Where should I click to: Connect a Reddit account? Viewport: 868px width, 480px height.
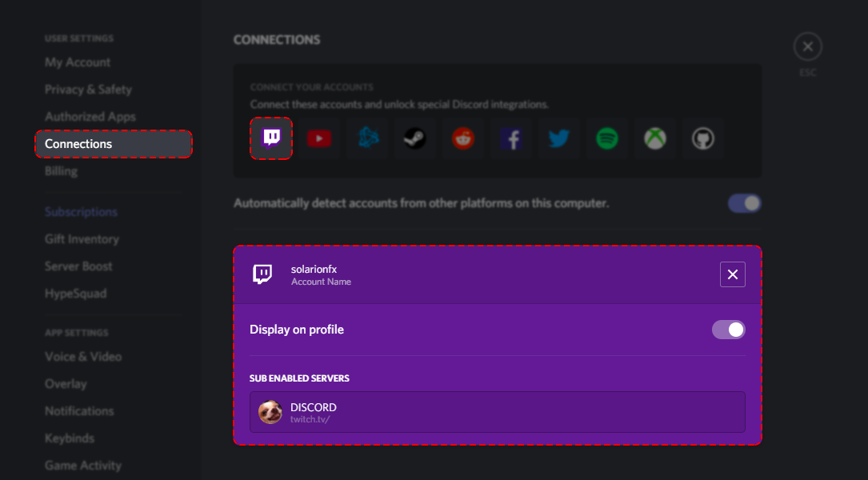pyautogui.click(x=463, y=138)
